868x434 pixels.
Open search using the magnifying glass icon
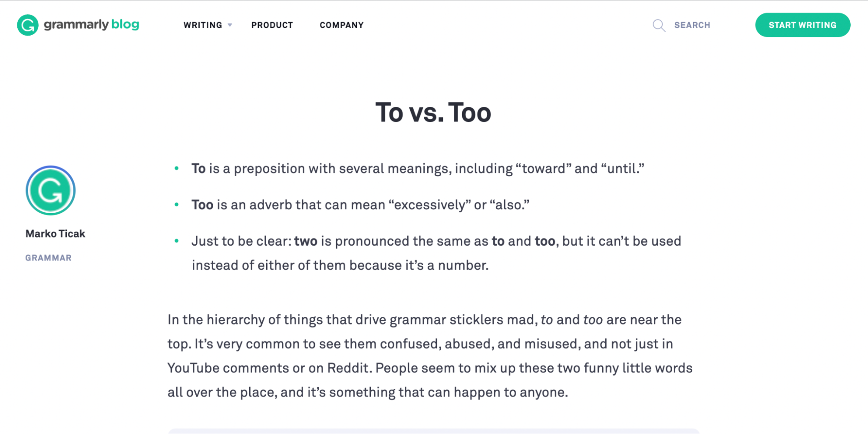pos(658,26)
